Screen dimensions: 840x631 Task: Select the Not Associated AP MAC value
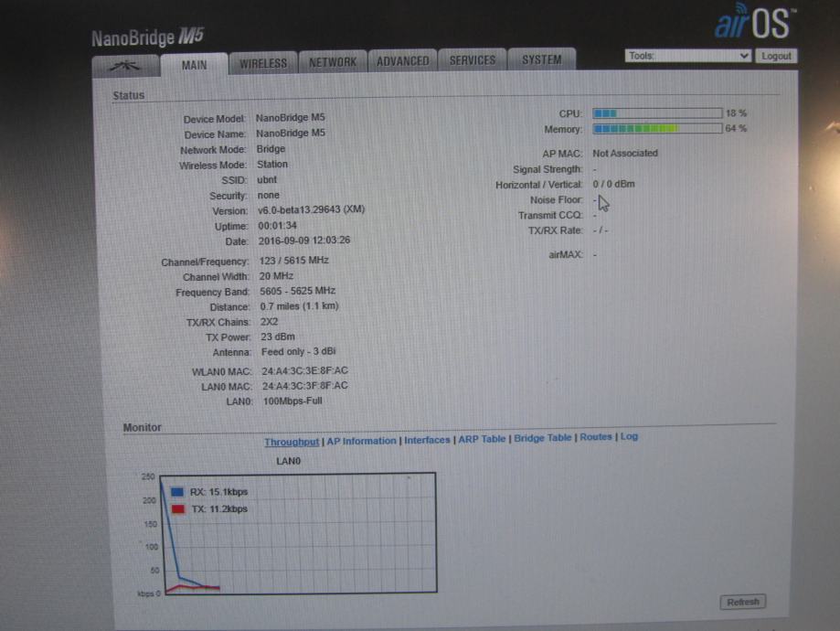click(624, 154)
